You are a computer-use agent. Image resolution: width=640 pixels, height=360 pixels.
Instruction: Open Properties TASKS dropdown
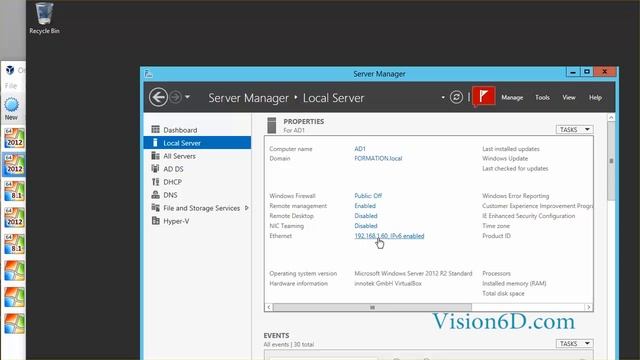coord(574,129)
